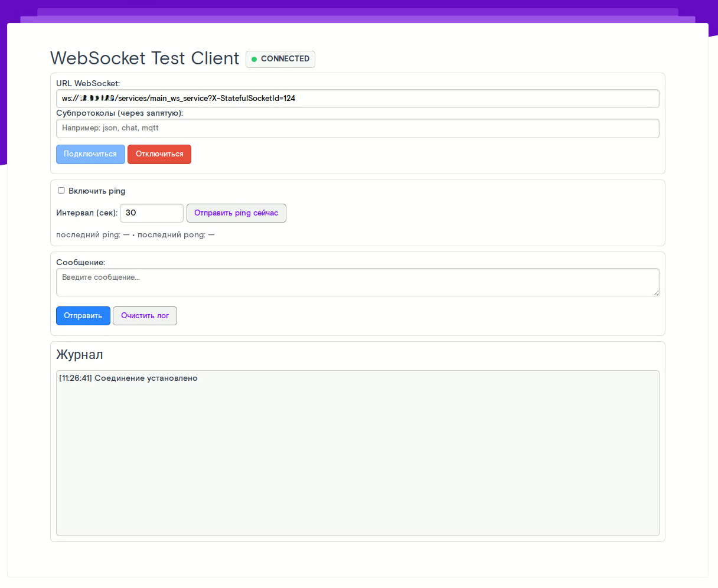Viewport: 718px width, 588px height.
Task: Send a ping with Отправить ping сейчас
Action: (236, 213)
